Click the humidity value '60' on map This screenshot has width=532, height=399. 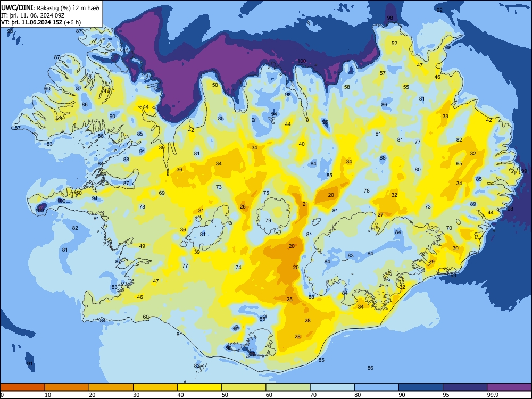(146, 317)
